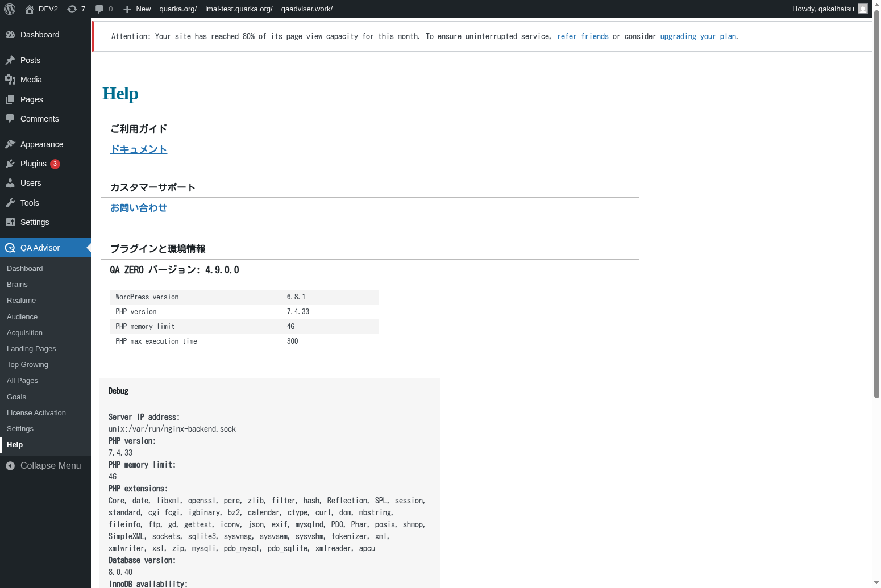The width and height of the screenshot is (881, 588).
Task: Click the refer friends link
Action: click(x=583, y=36)
